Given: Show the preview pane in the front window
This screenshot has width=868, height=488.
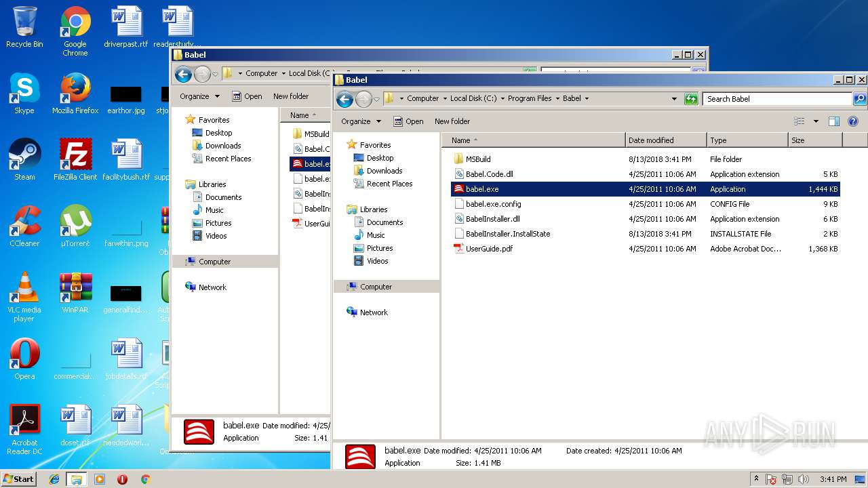Looking at the screenshot, I should click(834, 121).
